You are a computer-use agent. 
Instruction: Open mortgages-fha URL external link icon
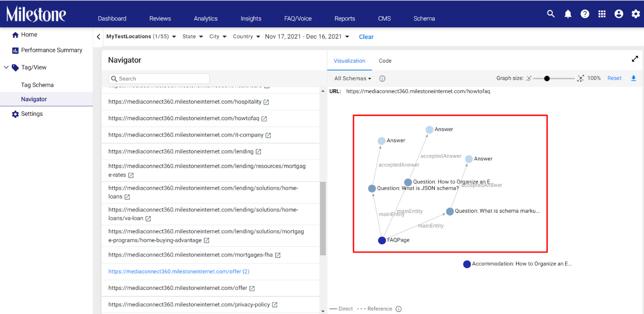pyautogui.click(x=278, y=255)
